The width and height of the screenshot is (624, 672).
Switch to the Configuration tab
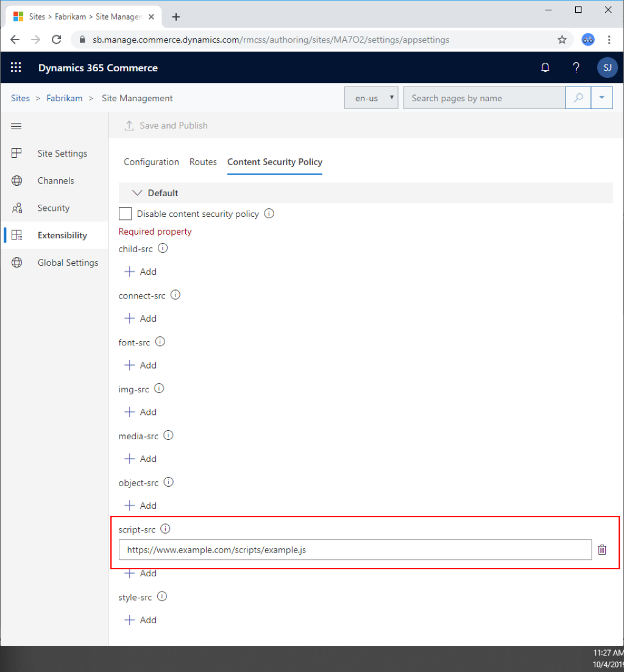[x=151, y=162]
